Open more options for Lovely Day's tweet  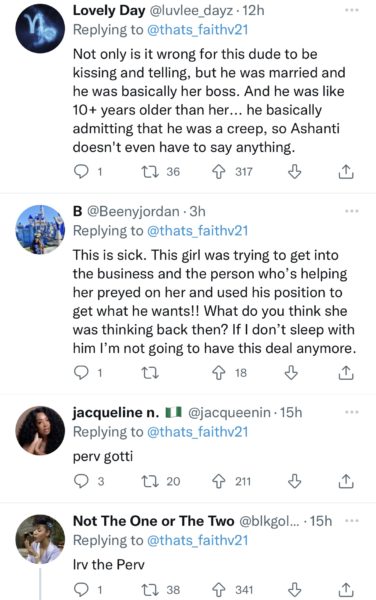(x=352, y=10)
